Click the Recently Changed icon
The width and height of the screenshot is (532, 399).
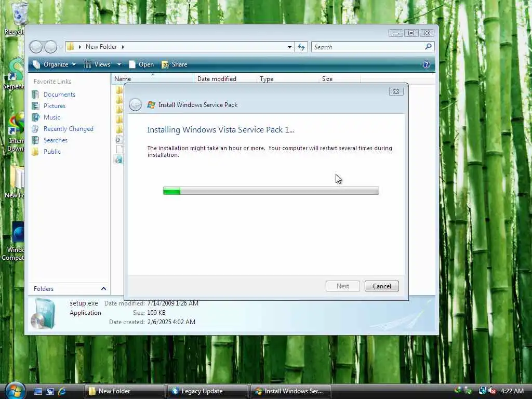tap(35, 129)
